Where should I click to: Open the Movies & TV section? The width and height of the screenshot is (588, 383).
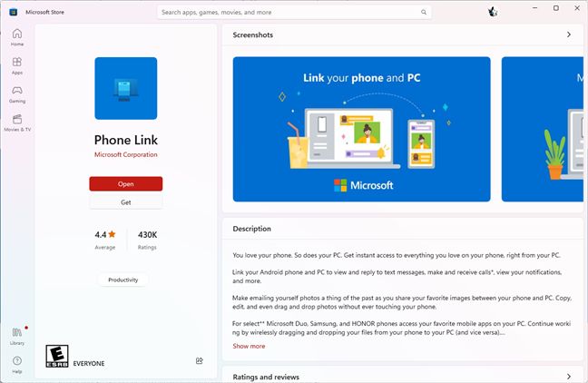17,123
